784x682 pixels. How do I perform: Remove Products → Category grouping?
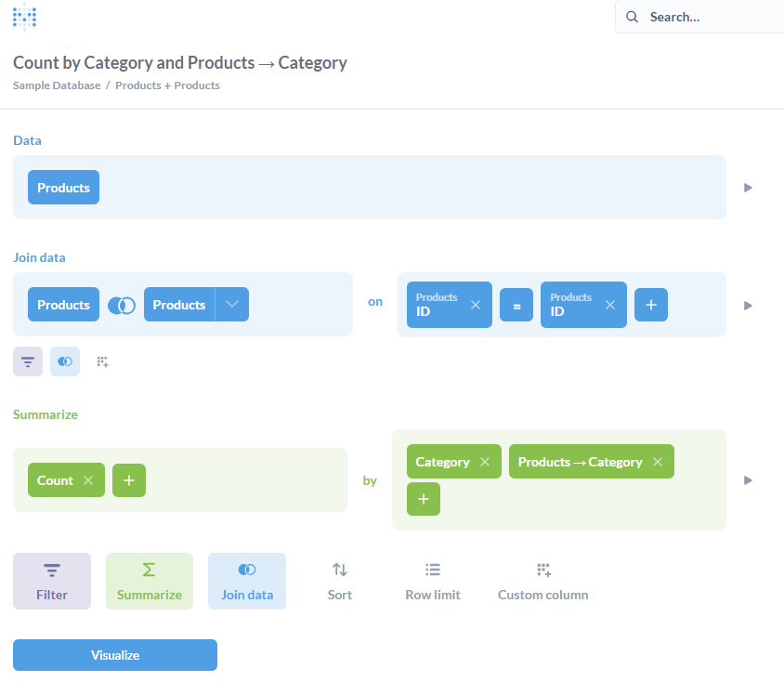click(658, 462)
